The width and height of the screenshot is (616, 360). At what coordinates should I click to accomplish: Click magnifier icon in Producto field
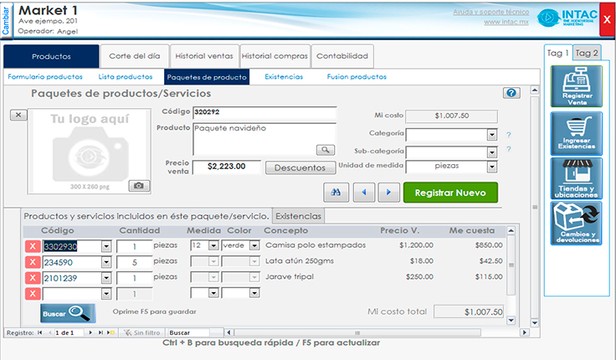point(325,150)
